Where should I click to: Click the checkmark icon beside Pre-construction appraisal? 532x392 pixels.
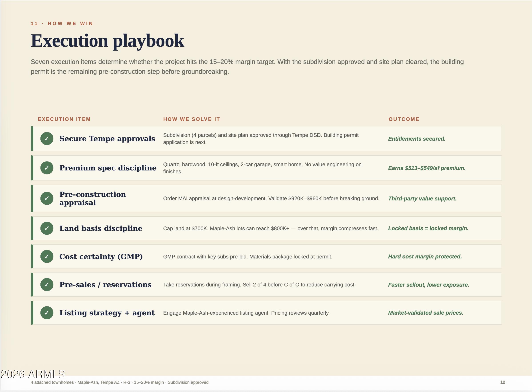coord(47,198)
